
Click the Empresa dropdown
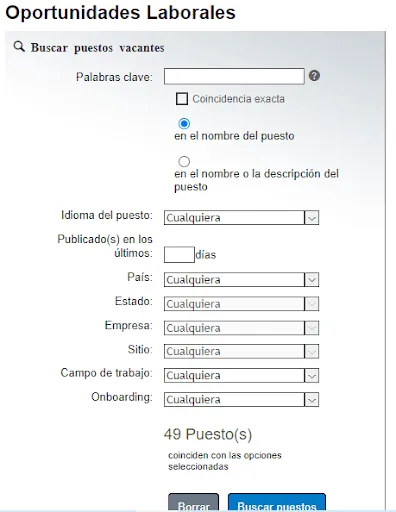tap(241, 328)
